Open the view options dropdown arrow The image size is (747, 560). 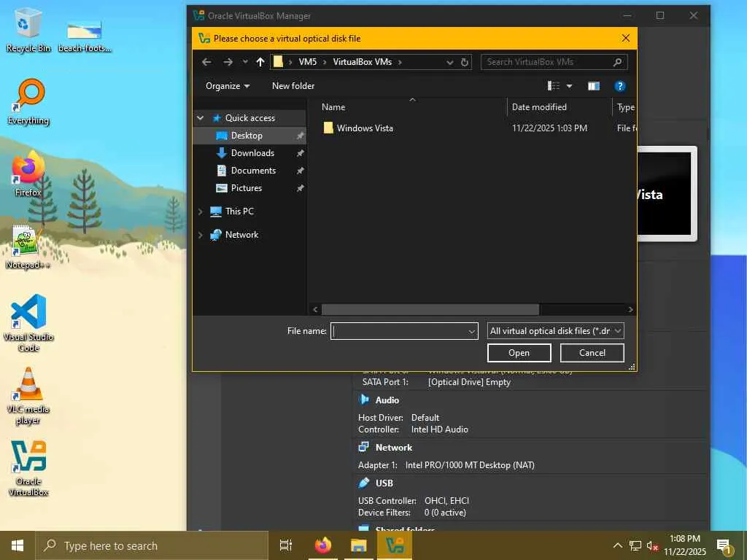569,86
